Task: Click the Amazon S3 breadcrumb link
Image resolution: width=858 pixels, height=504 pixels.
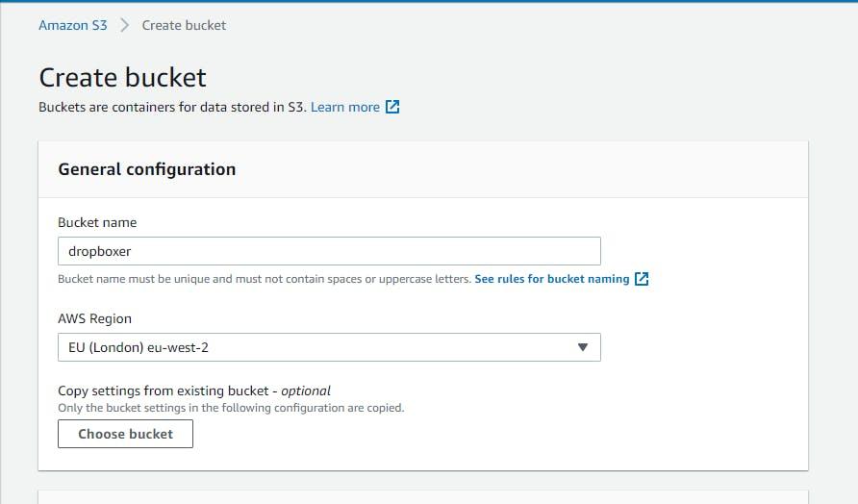Action: 73,25
